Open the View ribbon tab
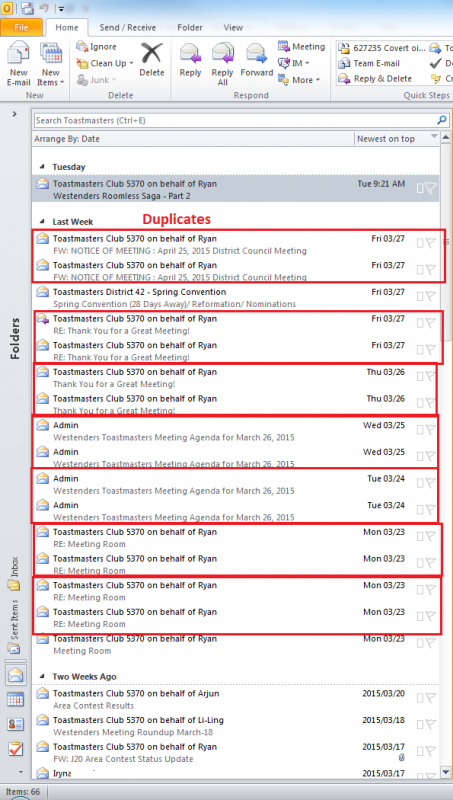 click(233, 28)
